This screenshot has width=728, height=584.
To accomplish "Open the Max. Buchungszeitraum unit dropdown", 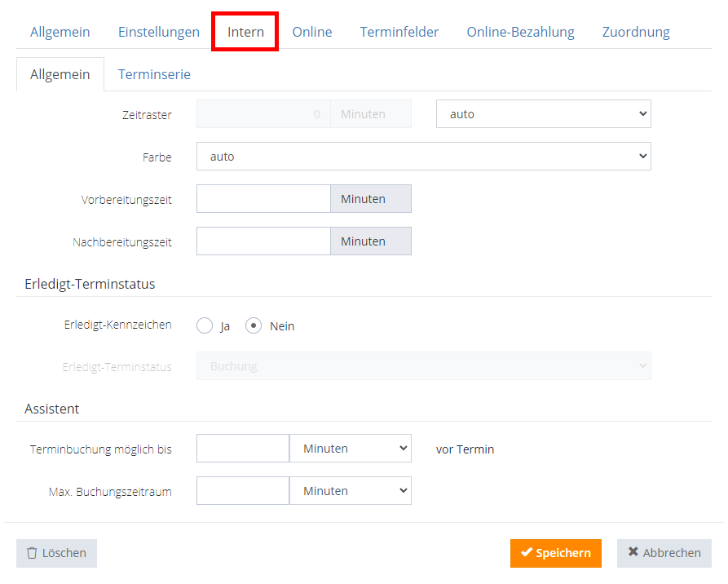I will [351, 491].
